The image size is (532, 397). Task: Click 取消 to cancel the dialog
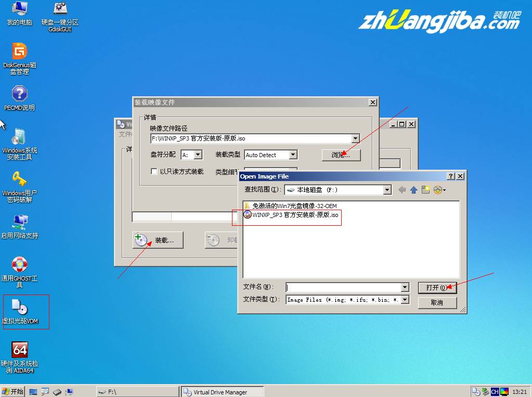437,302
